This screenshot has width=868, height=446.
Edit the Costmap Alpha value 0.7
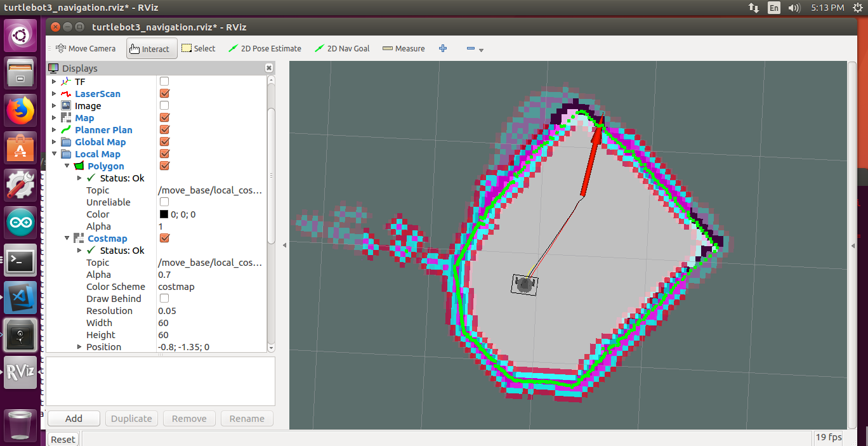click(x=211, y=275)
